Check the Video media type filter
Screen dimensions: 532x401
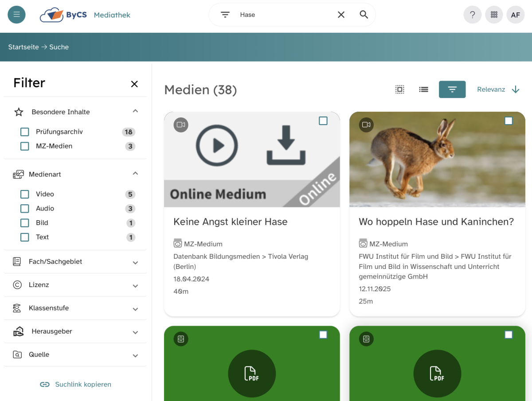click(25, 195)
